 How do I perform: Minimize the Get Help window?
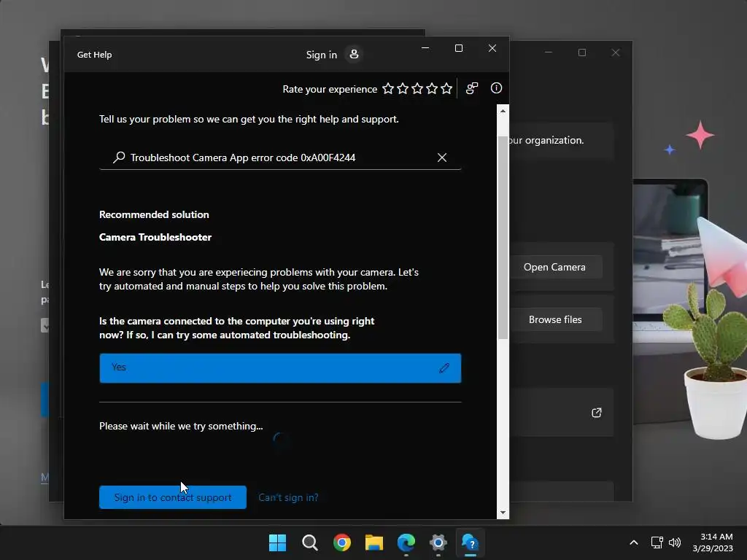[425, 48]
